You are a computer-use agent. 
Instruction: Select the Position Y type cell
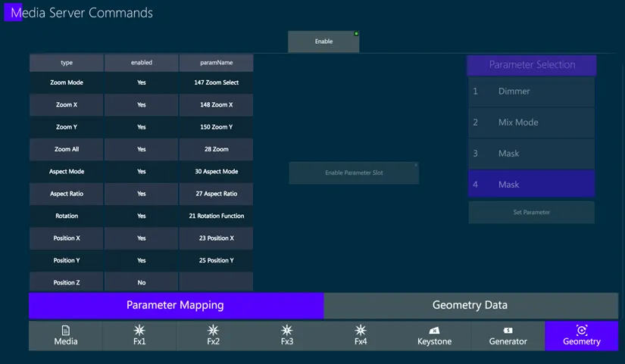click(67, 260)
